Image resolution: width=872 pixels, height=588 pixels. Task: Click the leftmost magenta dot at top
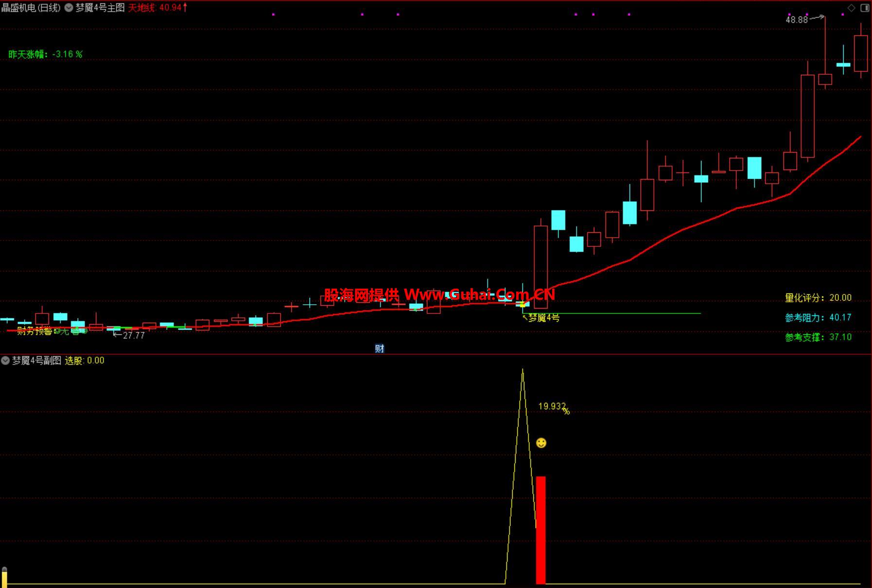click(x=273, y=15)
